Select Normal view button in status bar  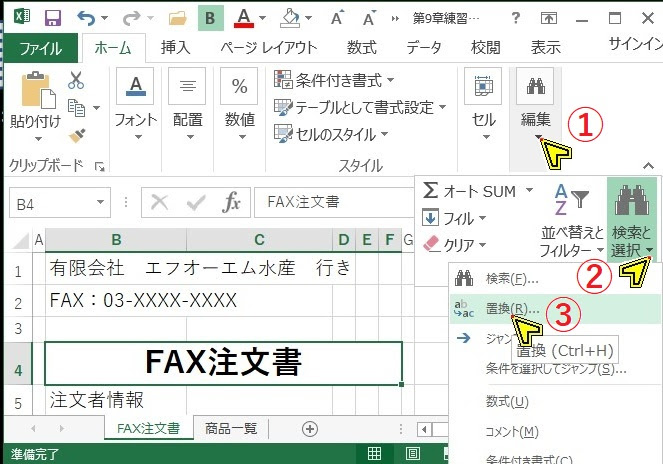point(374,453)
